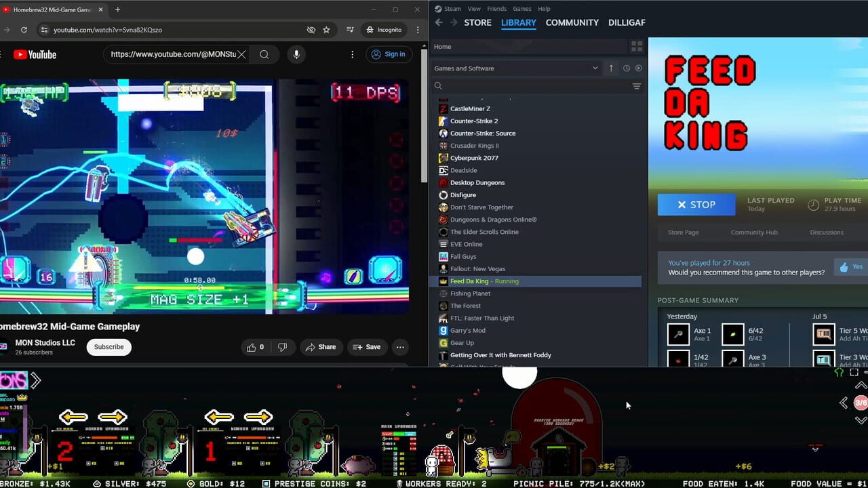Open the Games menu in Steam

522,9
